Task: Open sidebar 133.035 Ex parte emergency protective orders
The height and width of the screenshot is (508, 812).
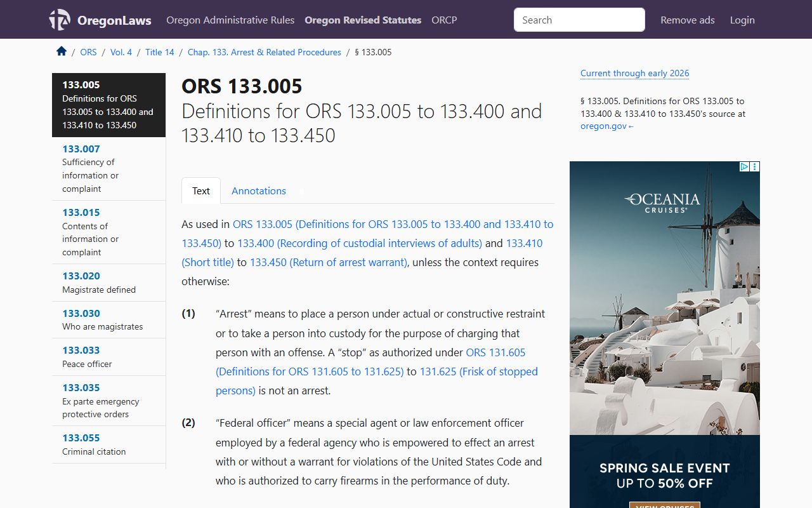Action: pos(108,401)
